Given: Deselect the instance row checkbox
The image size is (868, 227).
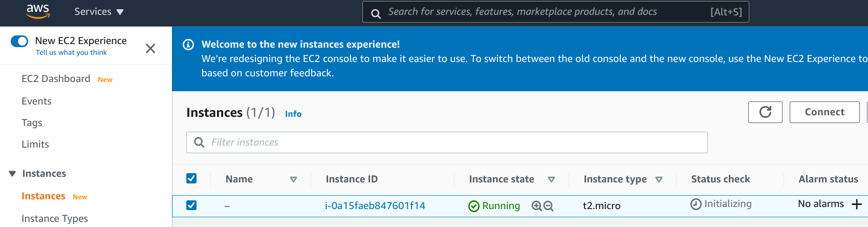Looking at the screenshot, I should click(x=191, y=205).
